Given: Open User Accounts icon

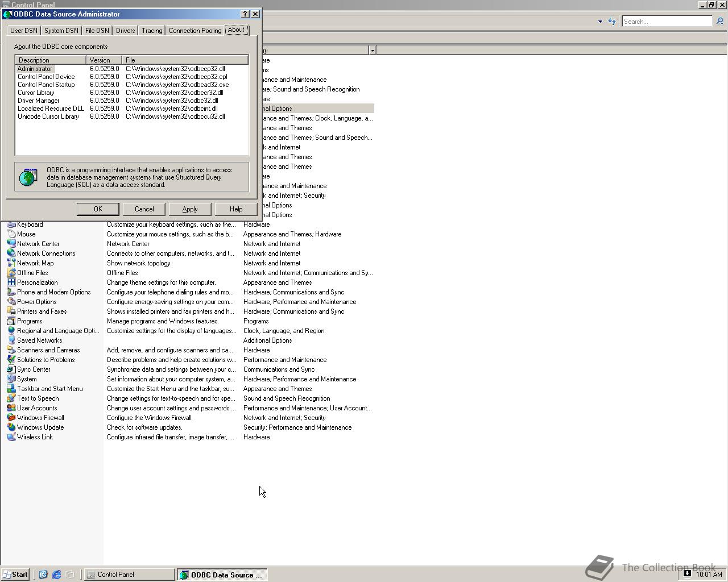Looking at the screenshot, I should (11, 408).
